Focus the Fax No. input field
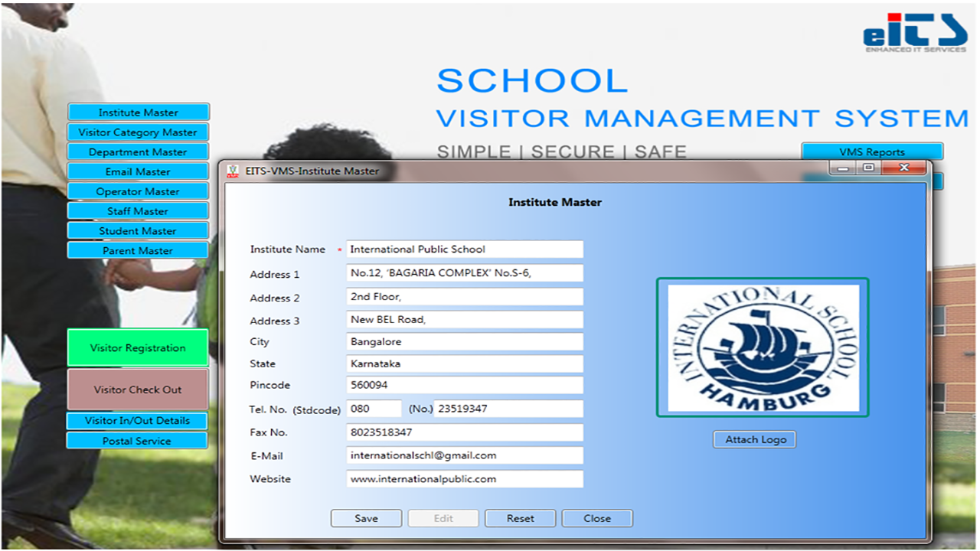The width and height of the screenshot is (980, 551). click(x=465, y=432)
